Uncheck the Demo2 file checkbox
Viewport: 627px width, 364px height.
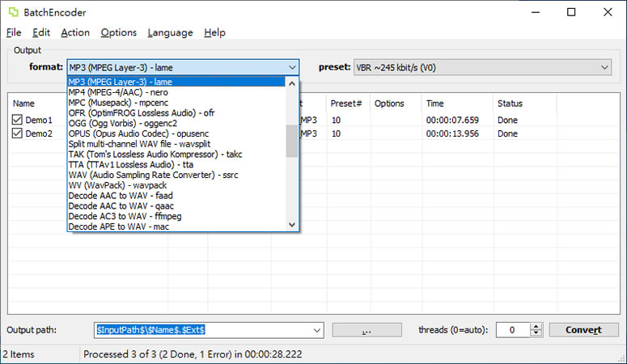18,134
